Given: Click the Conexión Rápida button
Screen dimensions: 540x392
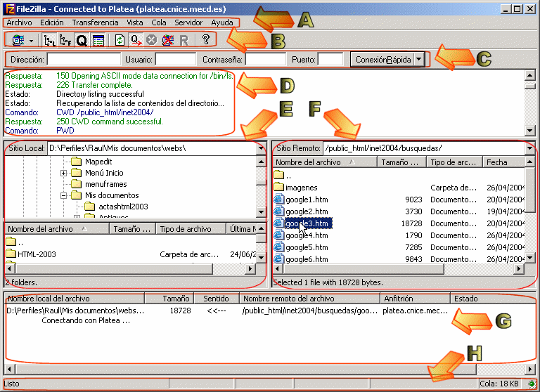Looking at the screenshot, I should click(382, 60).
